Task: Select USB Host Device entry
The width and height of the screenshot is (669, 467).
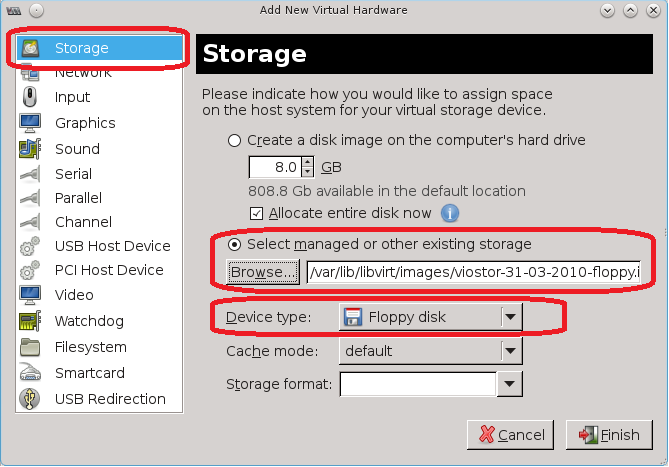Action: pos(112,246)
